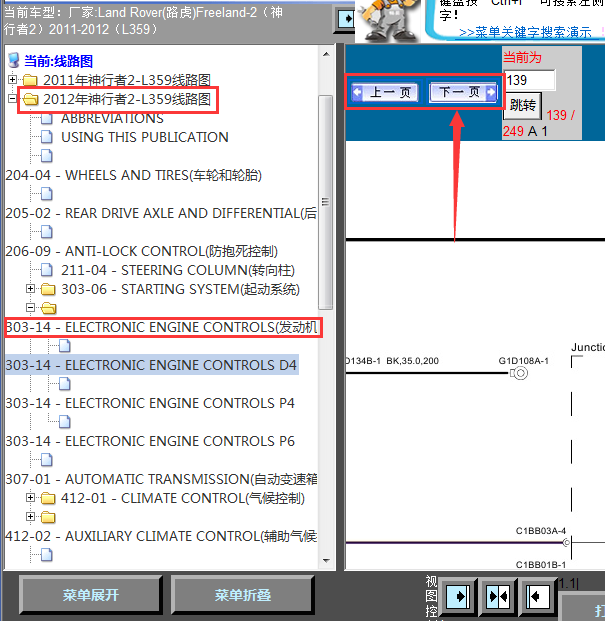Screen dimensions: 605x621
Task: Click the 菜单折叠 button
Action: click(x=242, y=595)
